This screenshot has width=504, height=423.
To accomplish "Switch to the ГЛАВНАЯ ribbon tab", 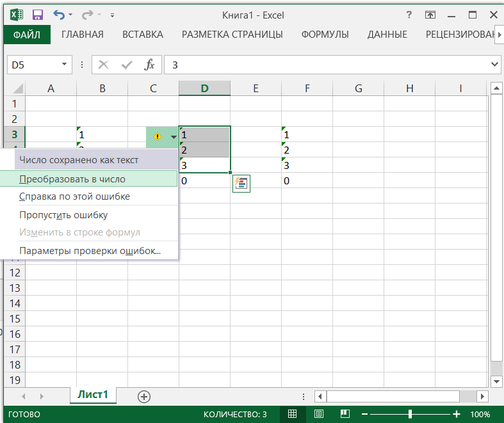I will coord(83,35).
